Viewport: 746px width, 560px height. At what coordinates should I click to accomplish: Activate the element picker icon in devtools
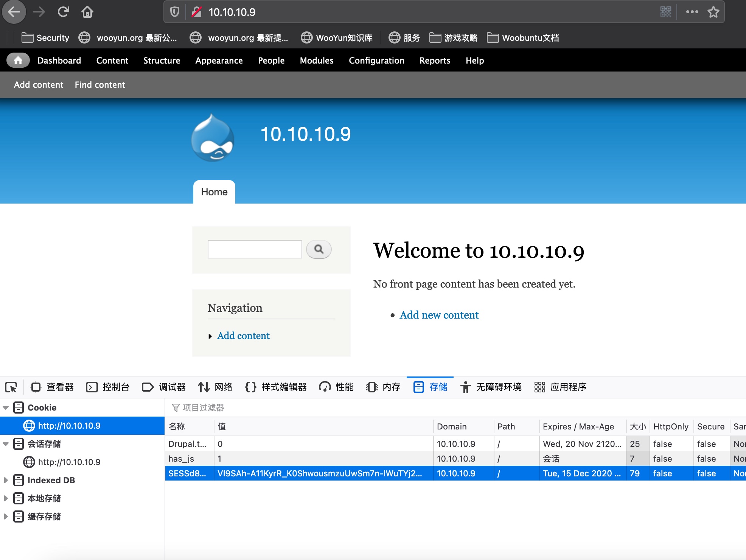pos(11,387)
